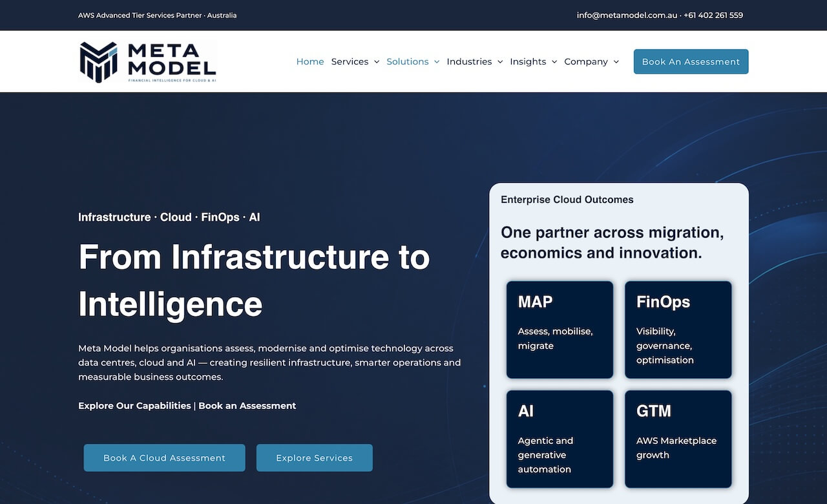Image resolution: width=827 pixels, height=504 pixels.
Task: Click the 'AWS Advanced Tier Services Partner · Australia' text
Action: pyautogui.click(x=158, y=15)
